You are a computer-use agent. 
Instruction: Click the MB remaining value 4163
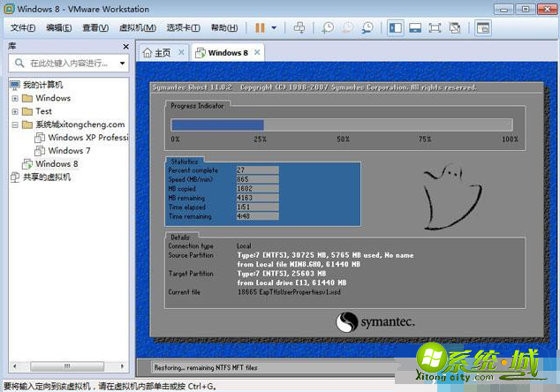pyautogui.click(x=258, y=198)
